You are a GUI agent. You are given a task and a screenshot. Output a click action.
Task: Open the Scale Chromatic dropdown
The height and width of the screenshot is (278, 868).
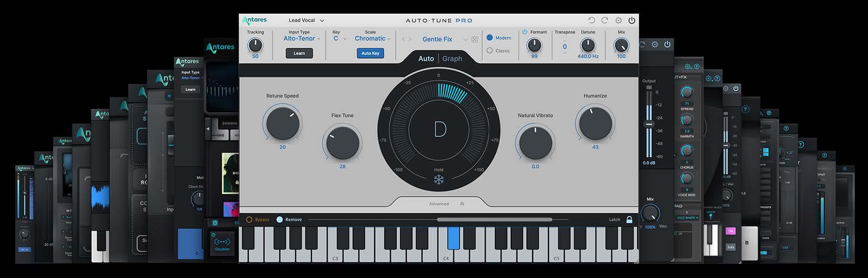372,38
